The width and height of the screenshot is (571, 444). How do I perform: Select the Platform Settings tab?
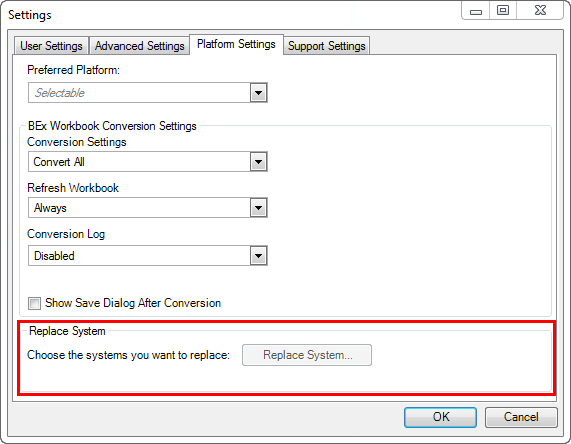tap(236, 44)
